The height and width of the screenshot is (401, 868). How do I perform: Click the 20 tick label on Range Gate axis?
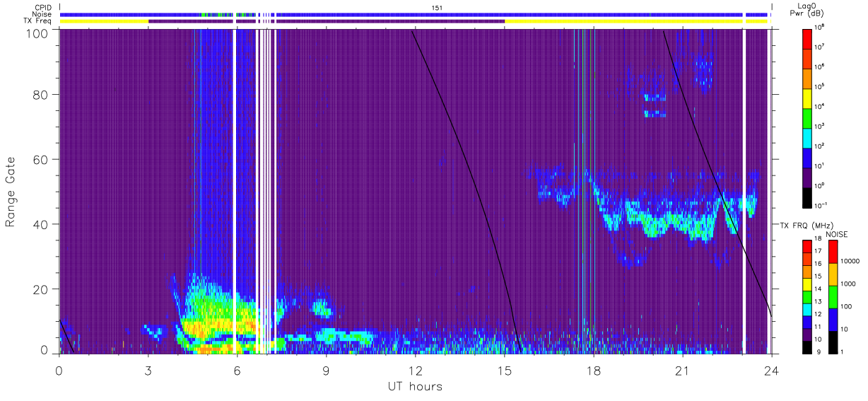coord(41,289)
